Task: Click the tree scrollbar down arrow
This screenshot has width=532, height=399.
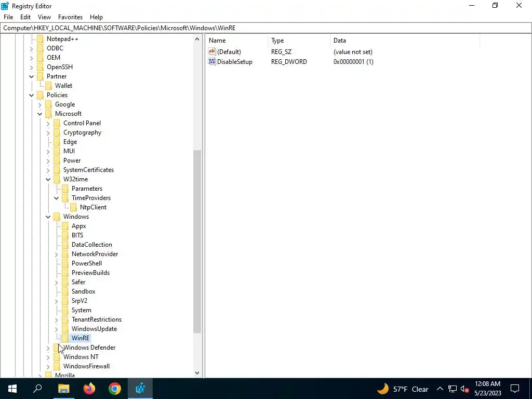Action: (197, 373)
